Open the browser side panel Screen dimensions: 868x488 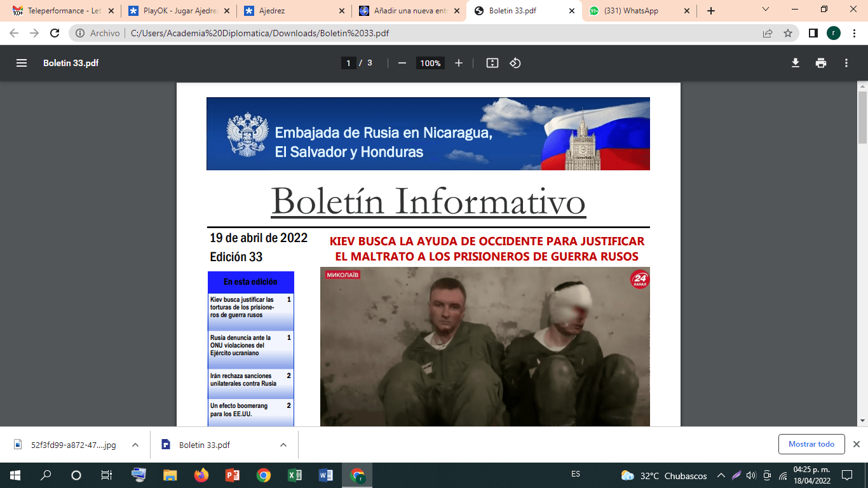pos(813,33)
